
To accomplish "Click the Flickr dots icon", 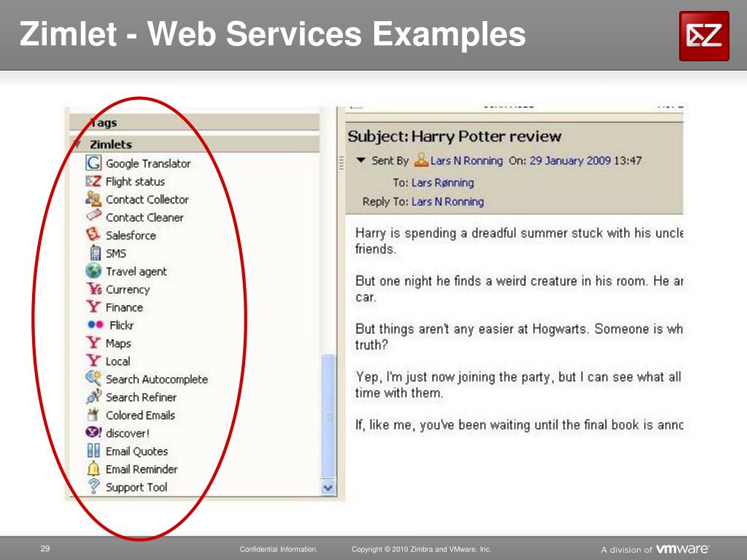I will pos(96,324).
